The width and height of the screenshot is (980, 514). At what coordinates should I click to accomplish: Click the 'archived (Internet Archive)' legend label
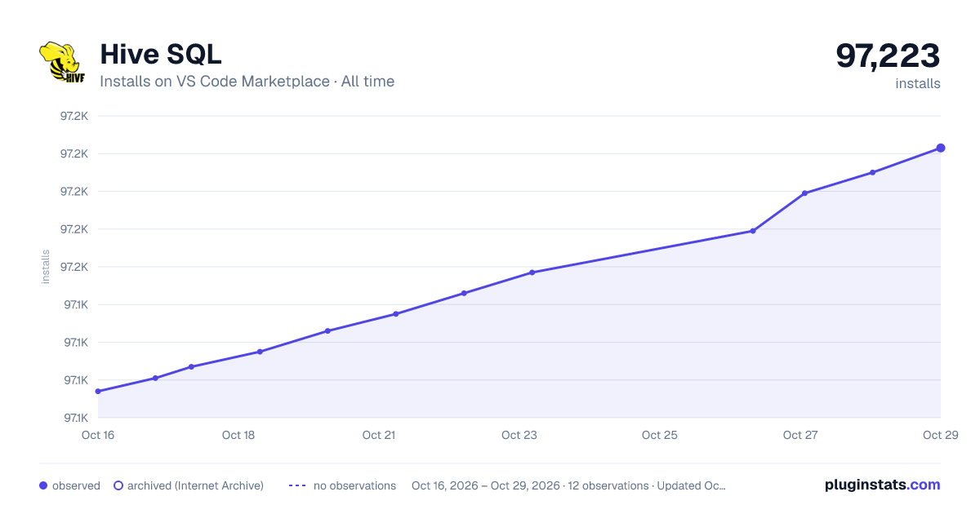coord(195,485)
